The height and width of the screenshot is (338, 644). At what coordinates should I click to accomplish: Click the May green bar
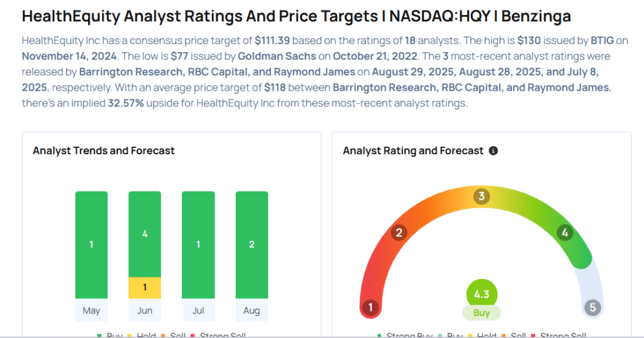click(91, 245)
